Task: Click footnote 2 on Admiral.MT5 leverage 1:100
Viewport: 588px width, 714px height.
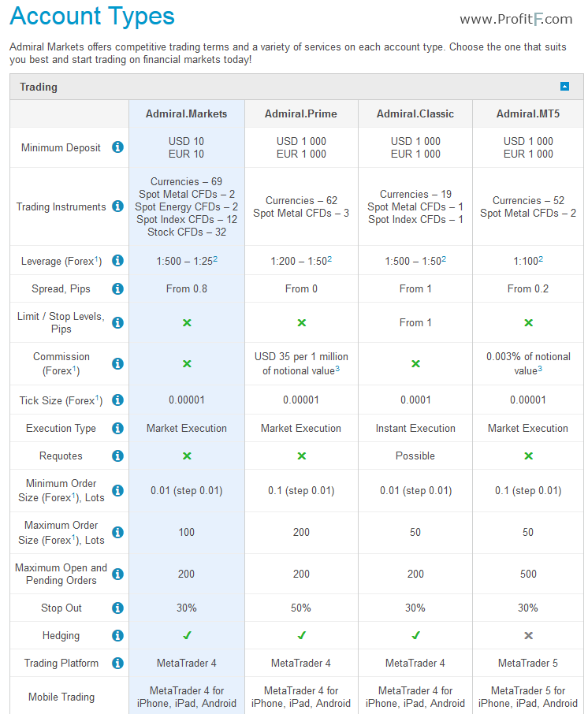Action: click(541, 259)
